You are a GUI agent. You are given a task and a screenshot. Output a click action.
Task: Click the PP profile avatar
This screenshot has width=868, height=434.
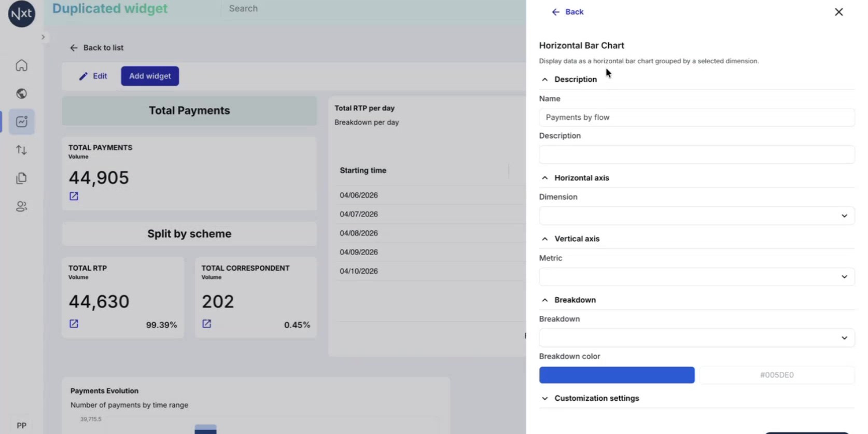[21, 425]
